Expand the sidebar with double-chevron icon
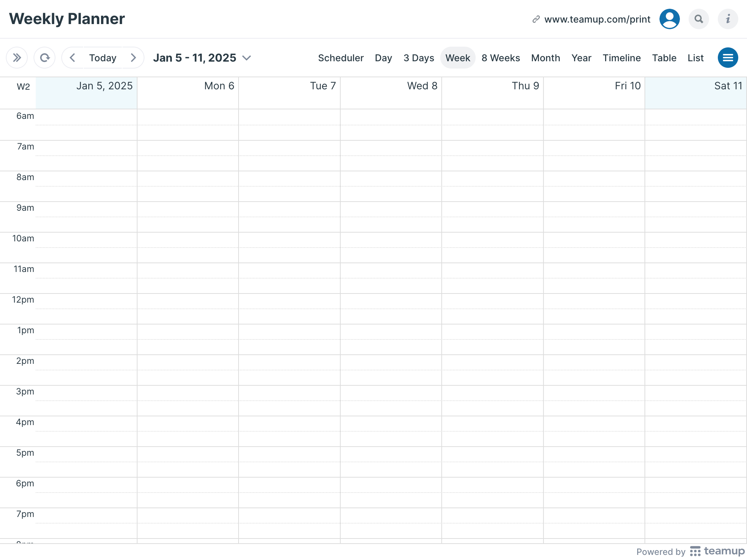Viewport: 747px width, 560px height. point(17,58)
